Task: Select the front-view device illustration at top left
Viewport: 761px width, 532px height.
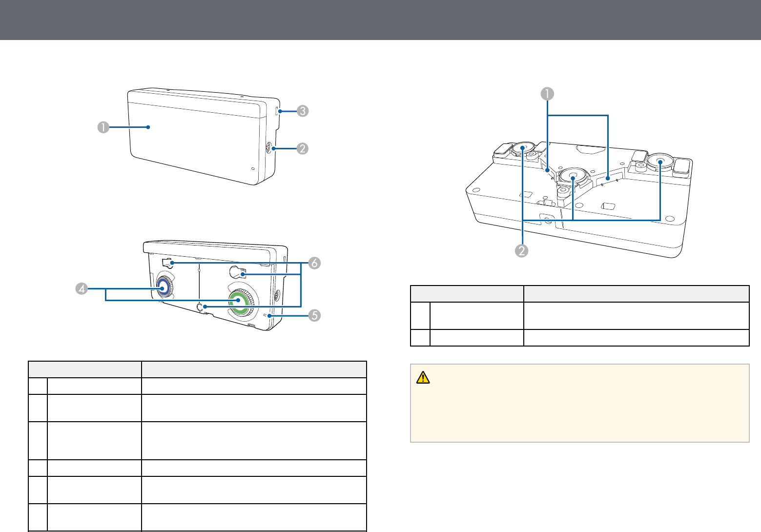Action: click(x=204, y=137)
